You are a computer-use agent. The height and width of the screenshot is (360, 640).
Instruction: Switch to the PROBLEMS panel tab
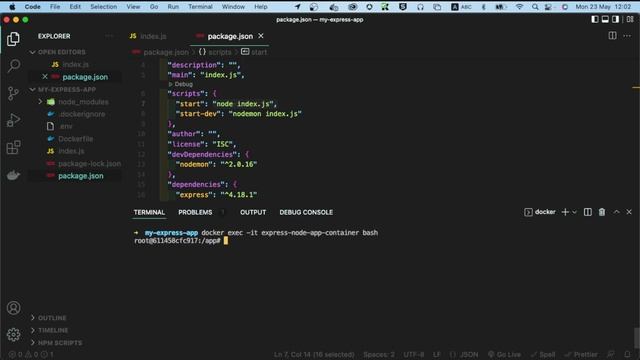click(x=195, y=212)
